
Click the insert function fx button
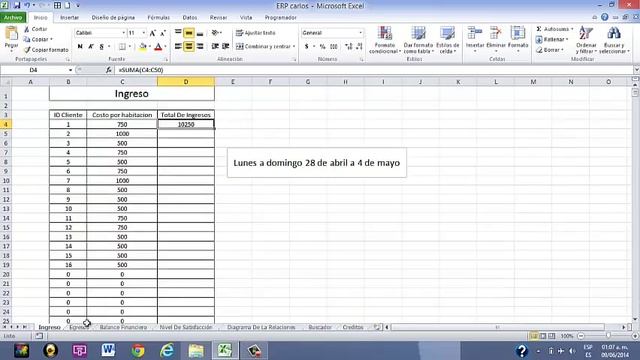point(109,70)
